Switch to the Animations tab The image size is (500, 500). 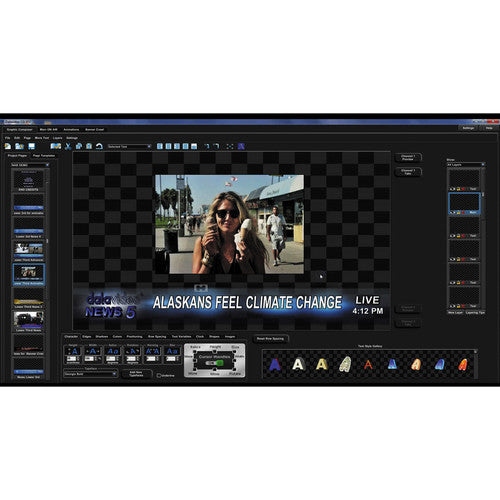(x=71, y=129)
